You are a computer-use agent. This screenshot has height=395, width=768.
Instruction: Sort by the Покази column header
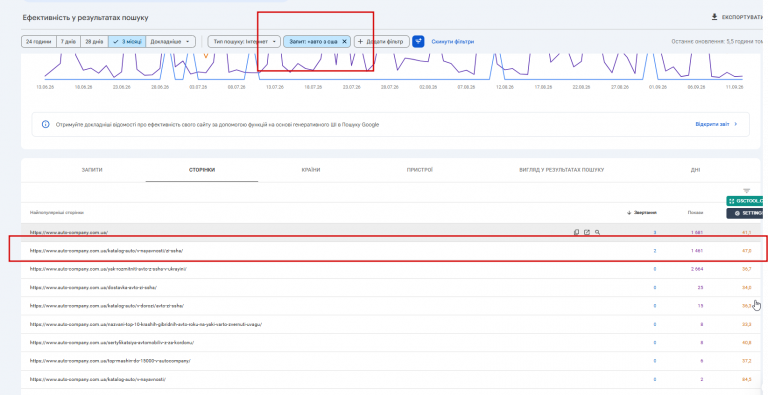tap(695, 213)
